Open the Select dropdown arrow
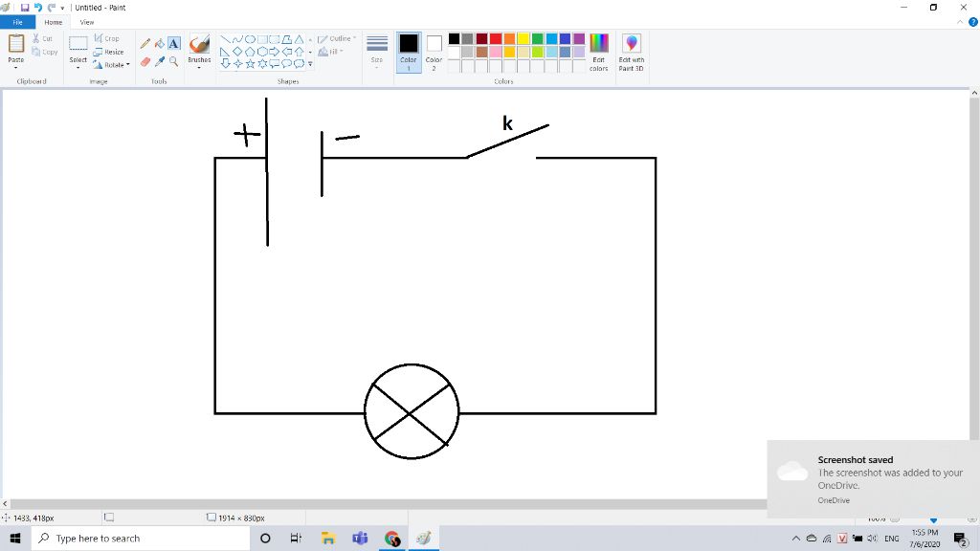The image size is (980, 551). [78, 67]
